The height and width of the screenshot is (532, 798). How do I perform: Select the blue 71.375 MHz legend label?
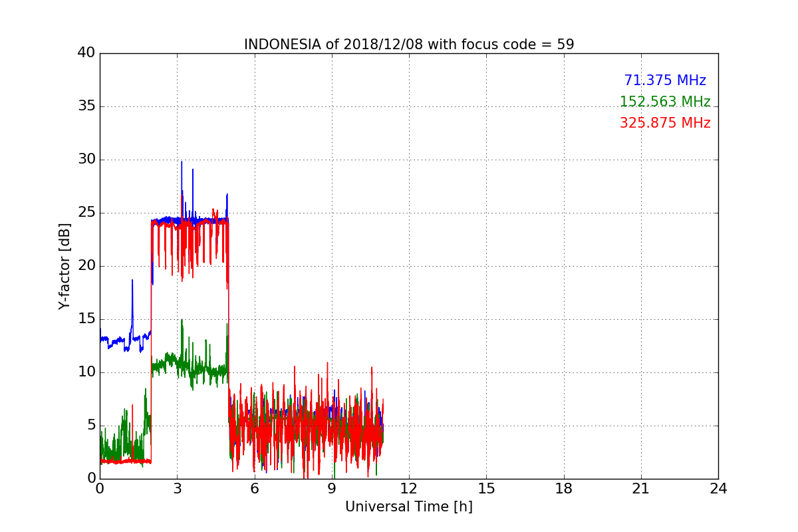click(x=665, y=80)
